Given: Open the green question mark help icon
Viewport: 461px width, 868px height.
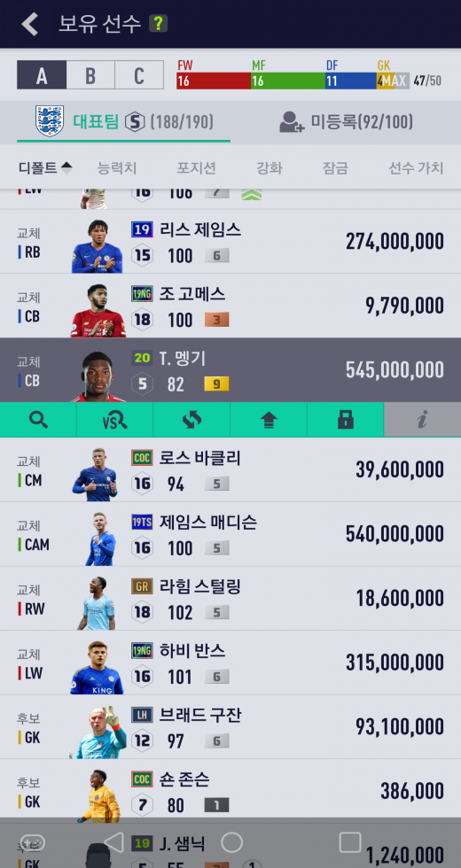Looking at the screenshot, I should 158,23.
